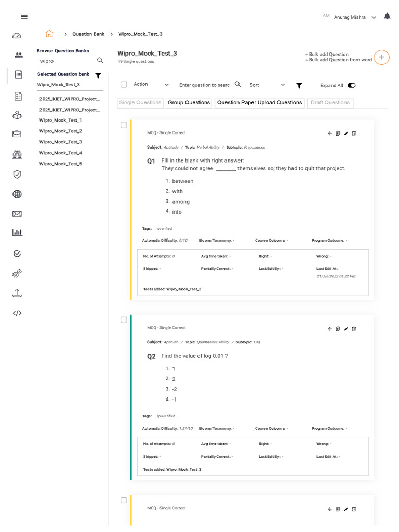Go to home via house icon
The image size is (399, 532).
tap(49, 34)
